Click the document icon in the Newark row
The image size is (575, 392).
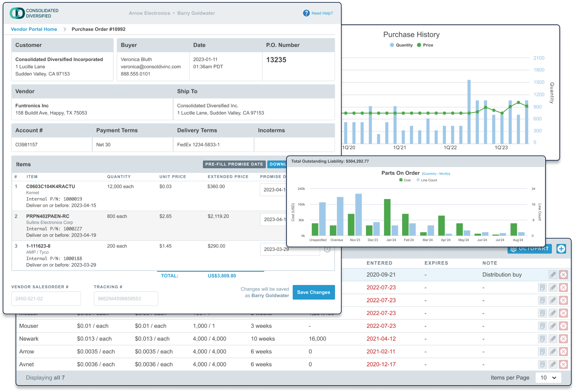click(x=543, y=339)
